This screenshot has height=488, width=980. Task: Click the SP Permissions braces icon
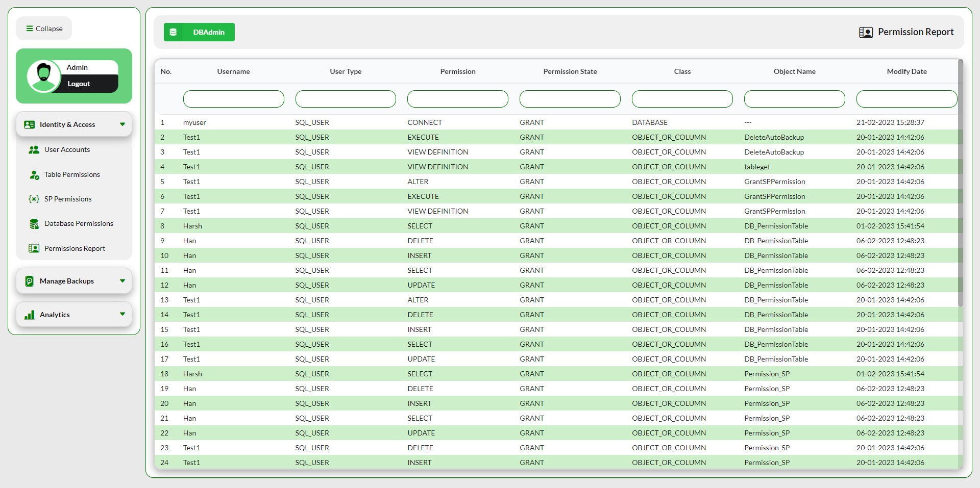coord(34,199)
